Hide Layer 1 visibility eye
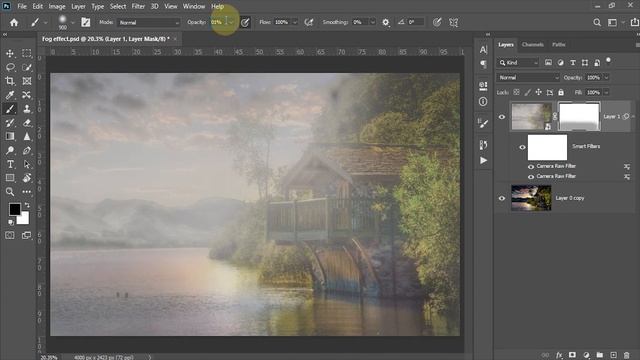640x360 pixels. point(502,117)
